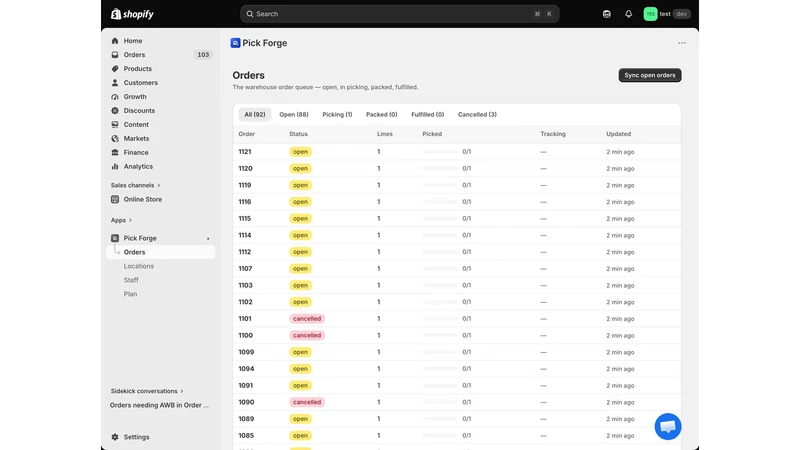Open the three-dot more actions menu
Screen dimensions: 800x450
(682, 43)
